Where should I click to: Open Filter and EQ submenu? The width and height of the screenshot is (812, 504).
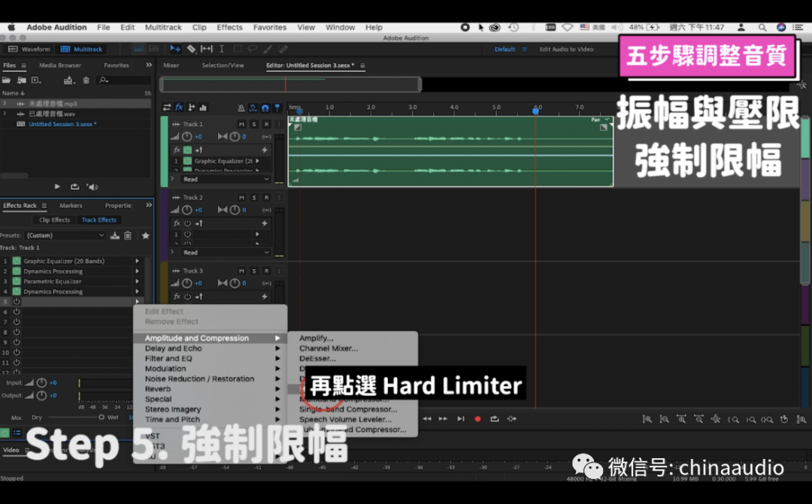(x=211, y=358)
